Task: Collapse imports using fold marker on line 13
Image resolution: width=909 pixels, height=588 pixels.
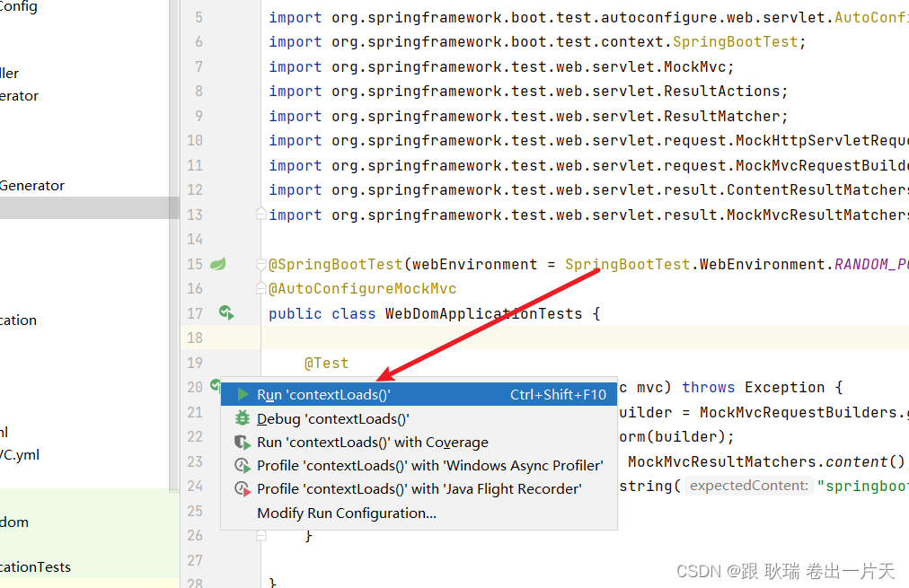Action: 261,214
